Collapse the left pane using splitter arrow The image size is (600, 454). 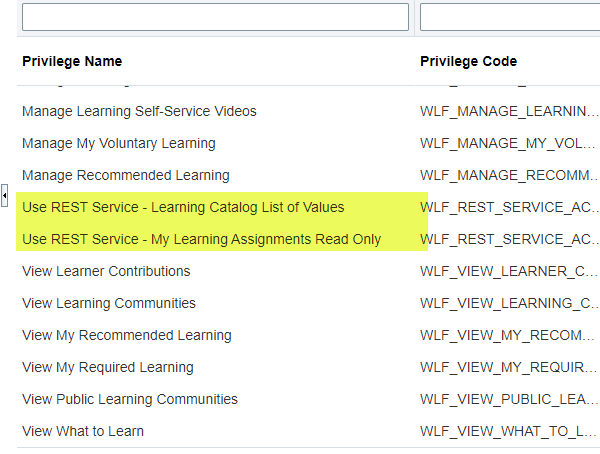4,195
